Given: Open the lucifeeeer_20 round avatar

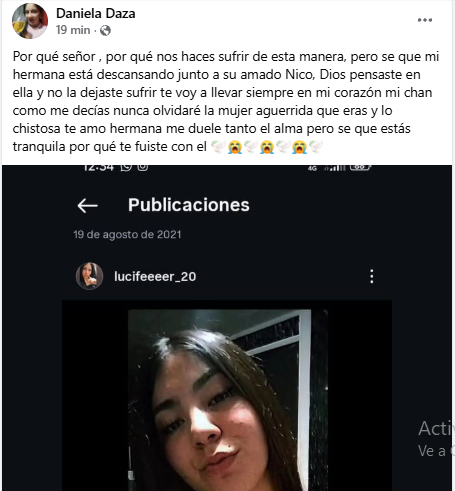Looking at the screenshot, I should click(x=89, y=276).
